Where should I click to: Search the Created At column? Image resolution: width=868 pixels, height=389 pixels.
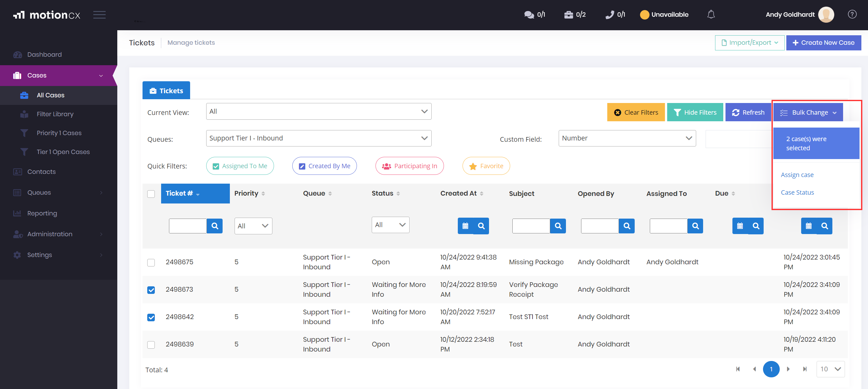[481, 226]
